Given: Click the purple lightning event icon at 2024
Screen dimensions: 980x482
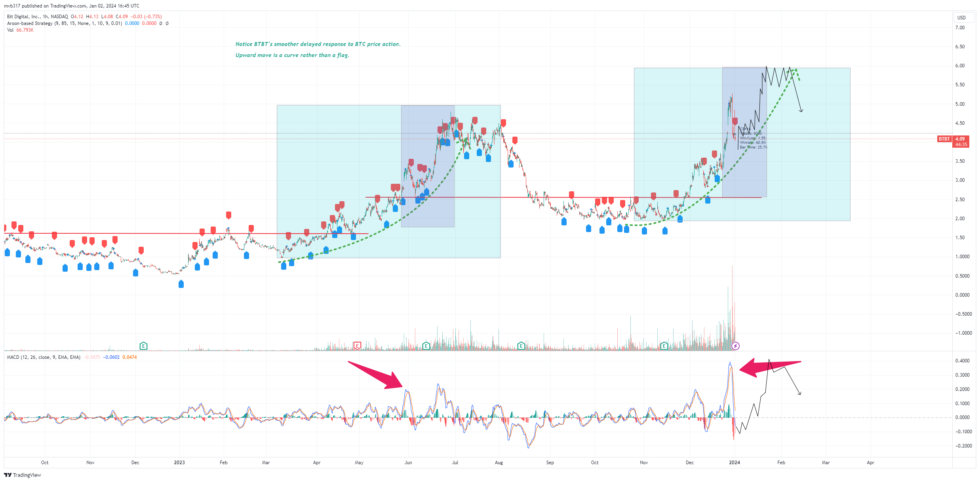Looking at the screenshot, I should (x=735, y=346).
